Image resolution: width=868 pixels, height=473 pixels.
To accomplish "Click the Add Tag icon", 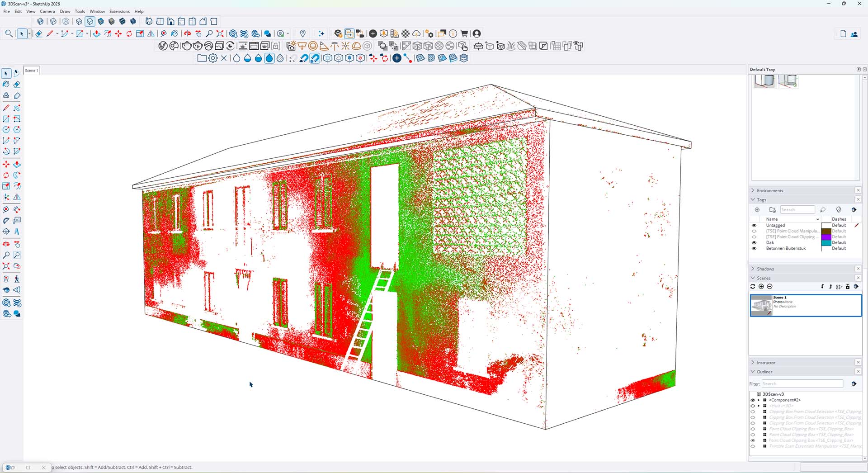I will point(757,210).
